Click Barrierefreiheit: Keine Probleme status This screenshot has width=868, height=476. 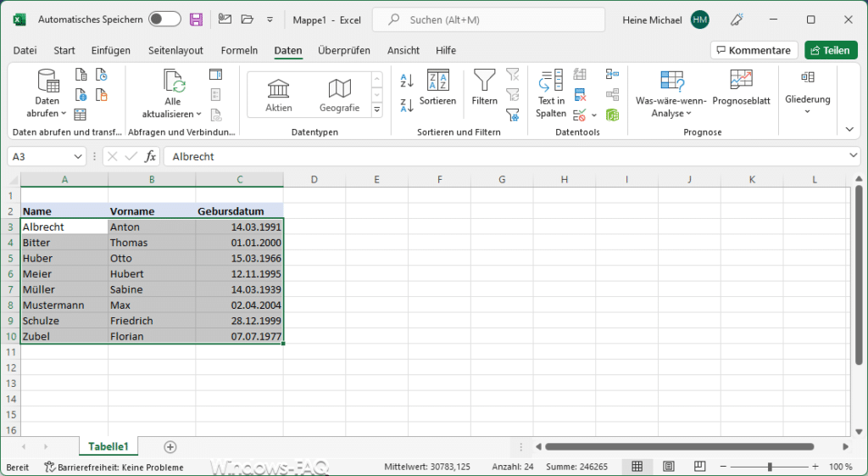pos(114,468)
